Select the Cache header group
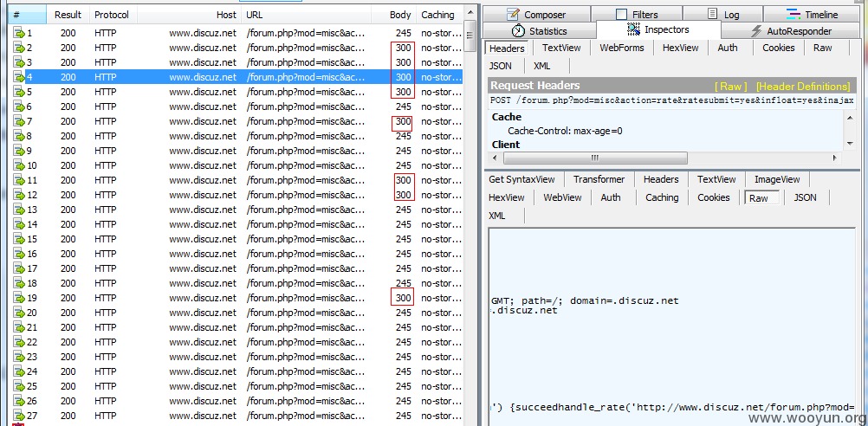 pos(507,117)
